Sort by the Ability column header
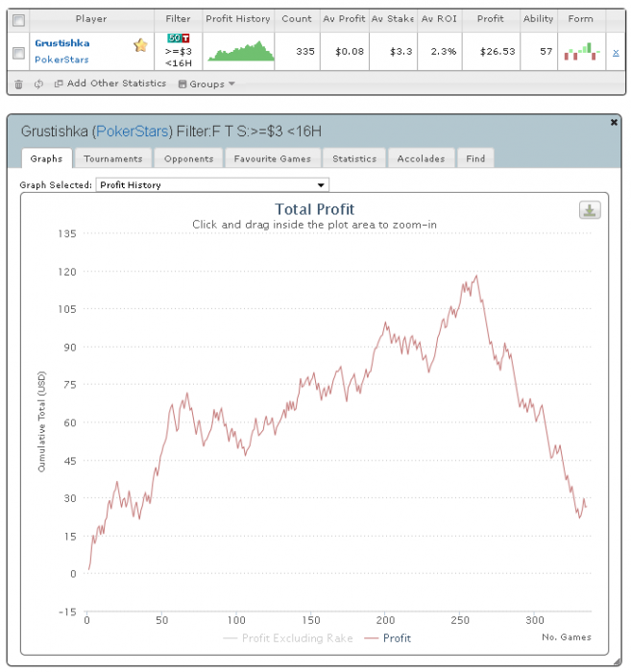This screenshot has height=672, width=631. [539, 19]
